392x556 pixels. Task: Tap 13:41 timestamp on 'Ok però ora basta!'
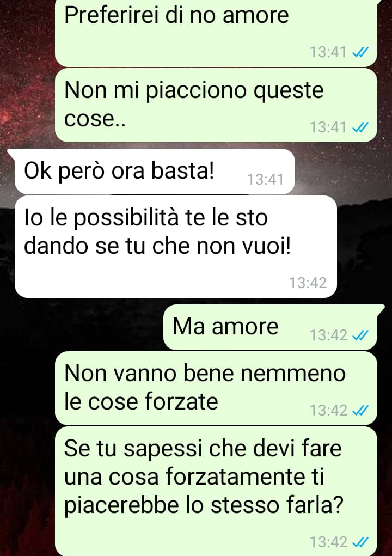[265, 179]
